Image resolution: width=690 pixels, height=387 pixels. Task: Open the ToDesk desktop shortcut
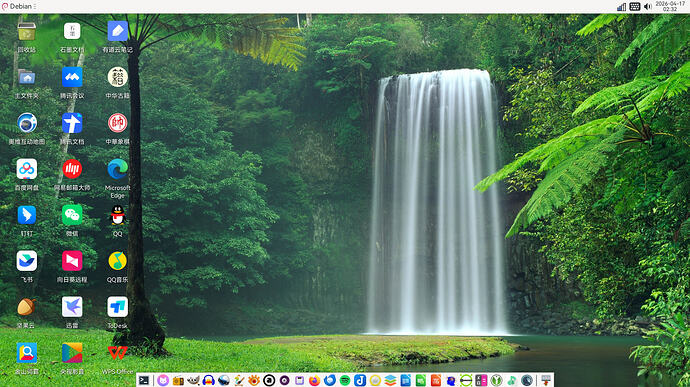(117, 307)
